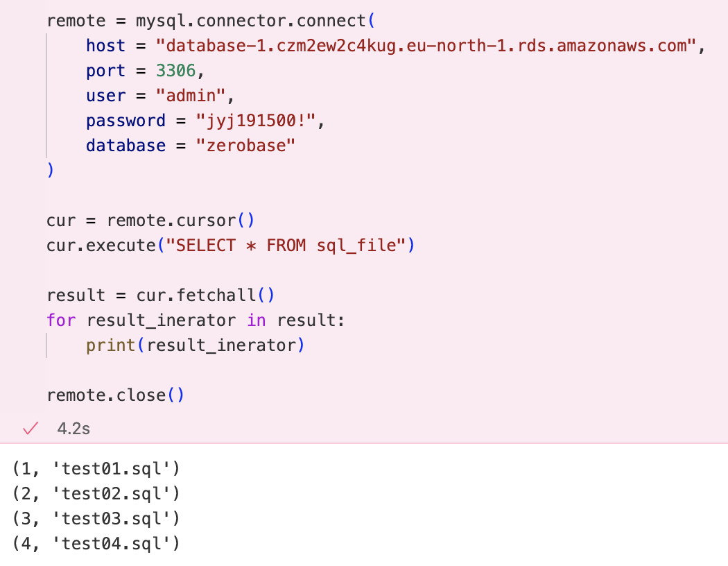Viewport: 728px width, 566px height.
Task: Click the print function call
Action: tap(195, 345)
